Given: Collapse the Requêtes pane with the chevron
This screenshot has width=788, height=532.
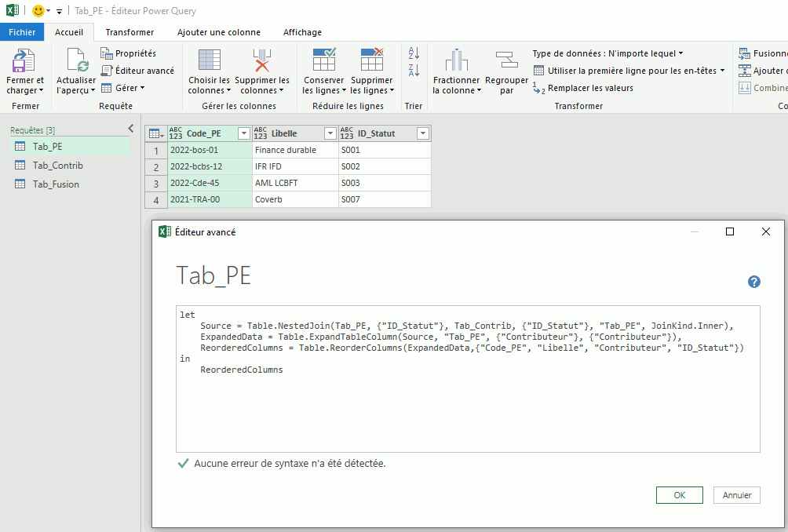Looking at the screenshot, I should pos(131,129).
